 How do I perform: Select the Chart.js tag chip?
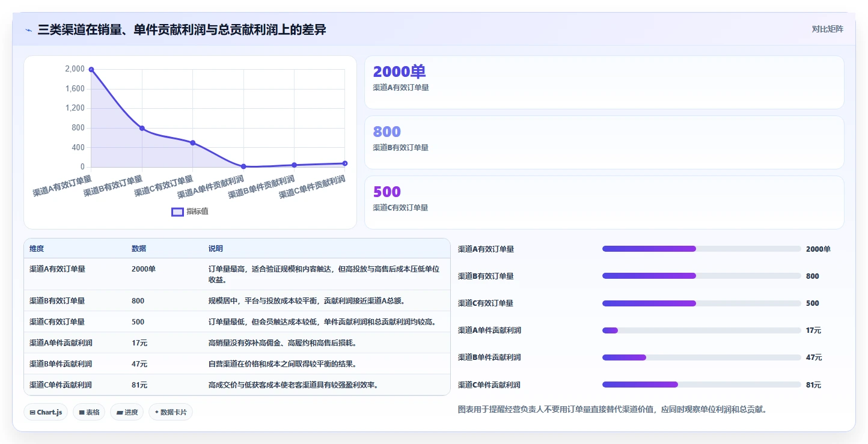pos(46,412)
